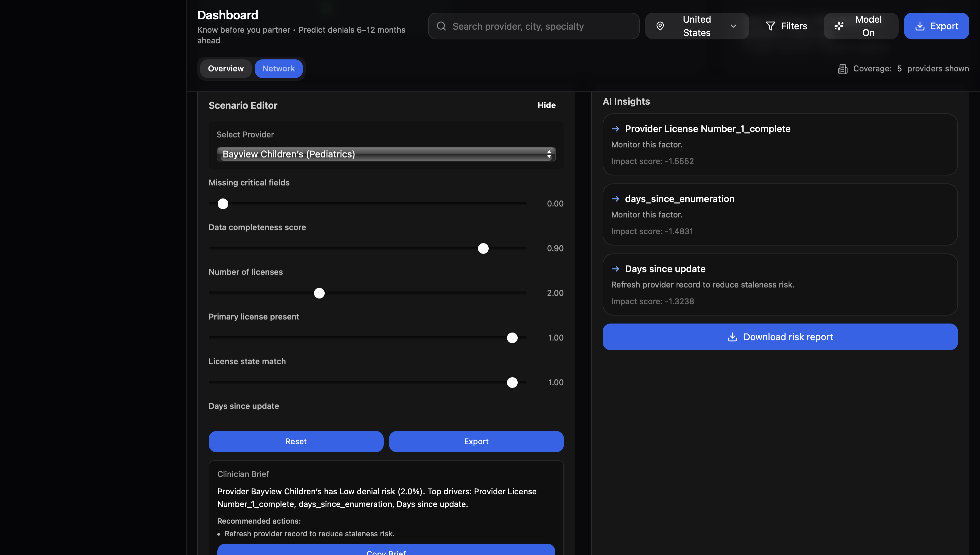
Task: Click the search magnifier icon
Action: pos(441,26)
